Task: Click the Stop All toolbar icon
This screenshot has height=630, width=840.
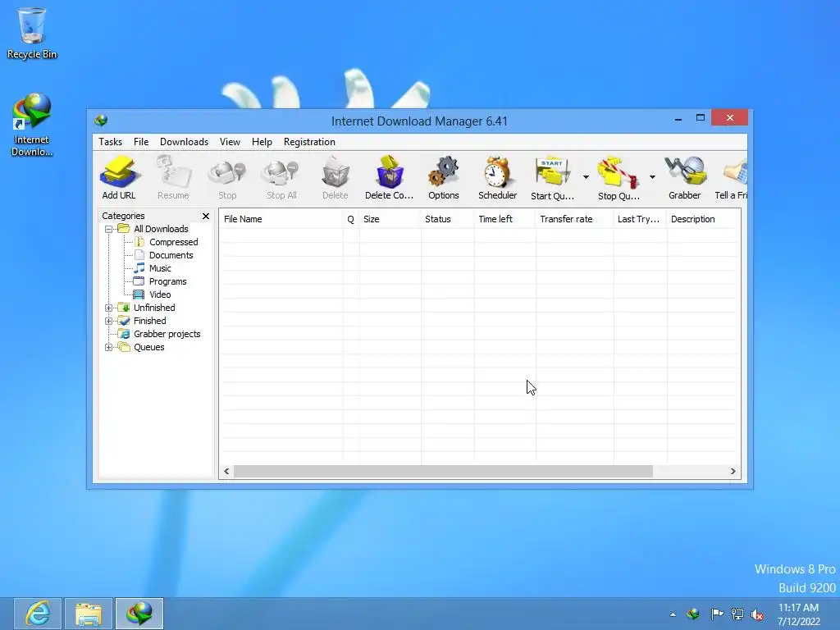Action: pyautogui.click(x=281, y=178)
